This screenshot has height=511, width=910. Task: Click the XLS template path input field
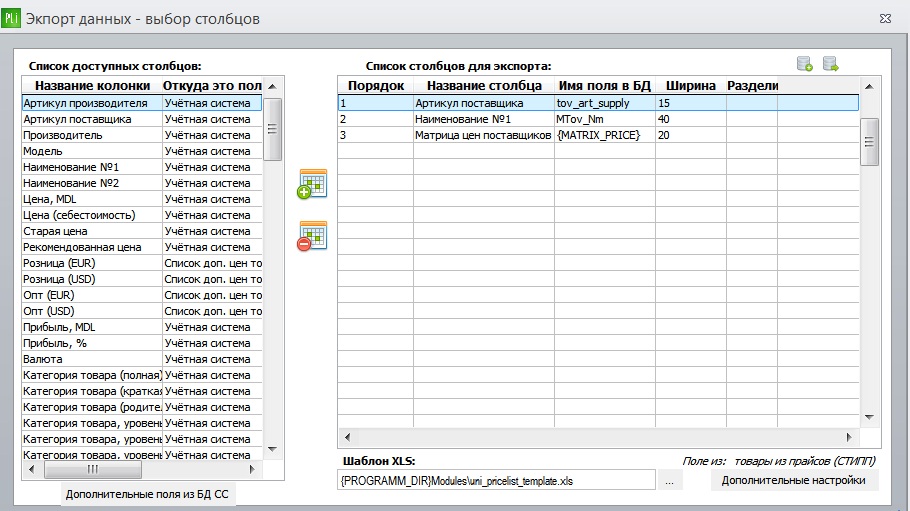click(x=496, y=481)
